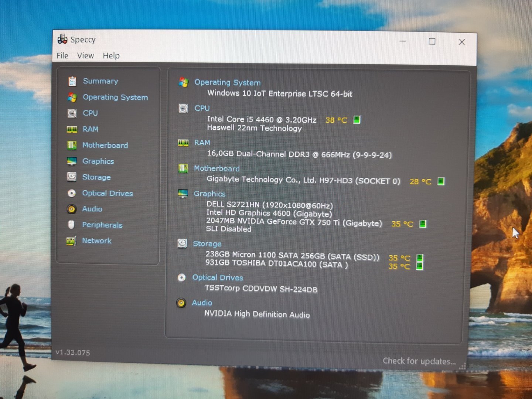532x399 pixels.
Task: Click the Summary clipboard icon in sidebar
Action: pos(72,81)
